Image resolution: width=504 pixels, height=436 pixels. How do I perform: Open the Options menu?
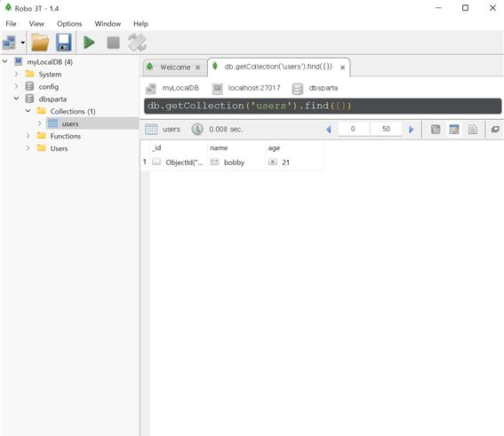(x=69, y=24)
